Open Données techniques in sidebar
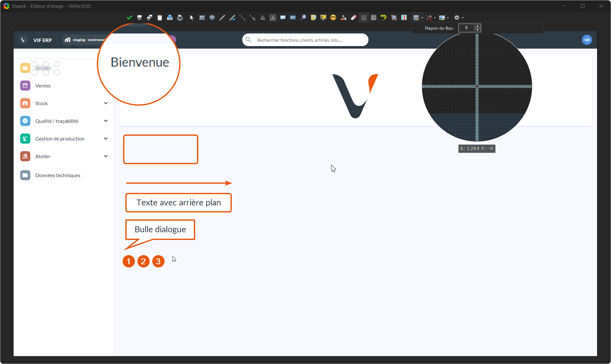The width and height of the screenshot is (611, 364). coord(58,175)
